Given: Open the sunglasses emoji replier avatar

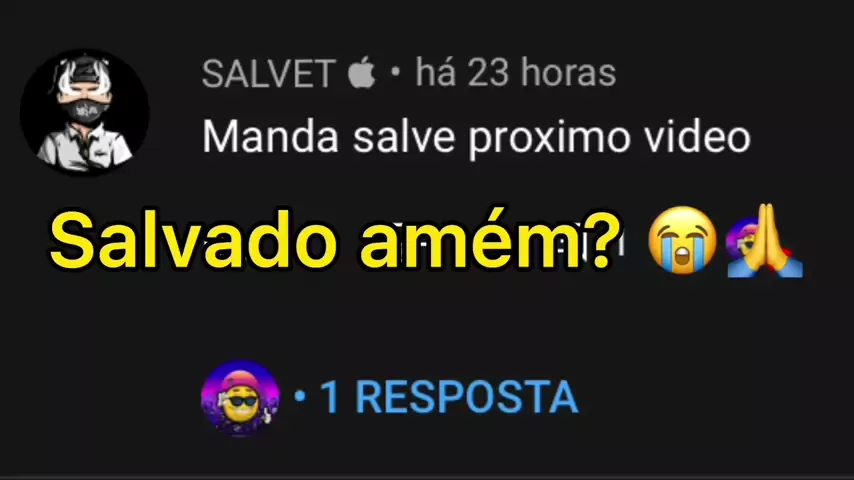Looking at the screenshot, I should click(x=240, y=398).
